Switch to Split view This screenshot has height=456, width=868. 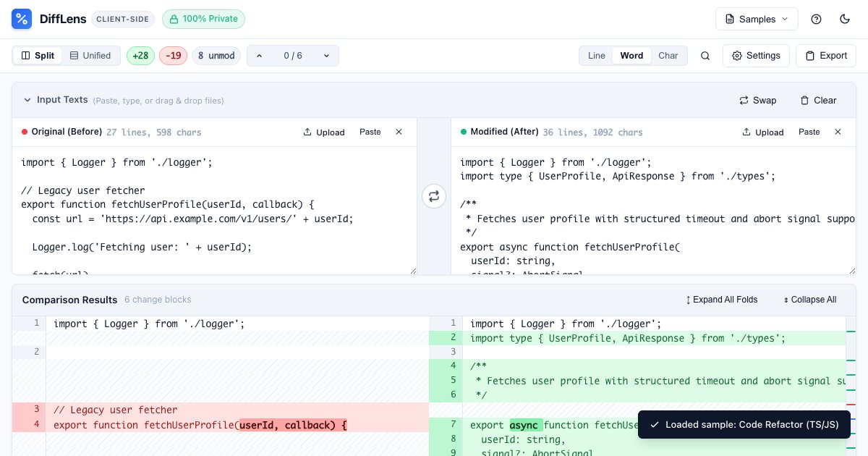38,56
